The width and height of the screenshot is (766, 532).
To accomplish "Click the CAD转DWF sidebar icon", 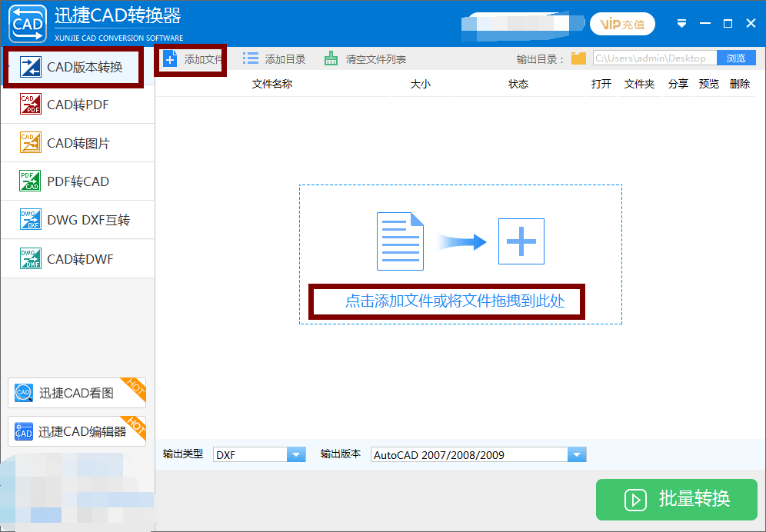I will click(30, 259).
